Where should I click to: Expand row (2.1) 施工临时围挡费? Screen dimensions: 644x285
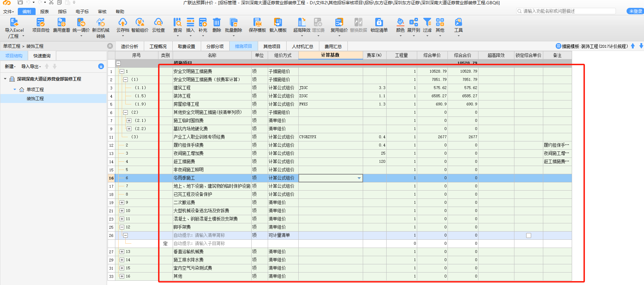tap(129, 121)
